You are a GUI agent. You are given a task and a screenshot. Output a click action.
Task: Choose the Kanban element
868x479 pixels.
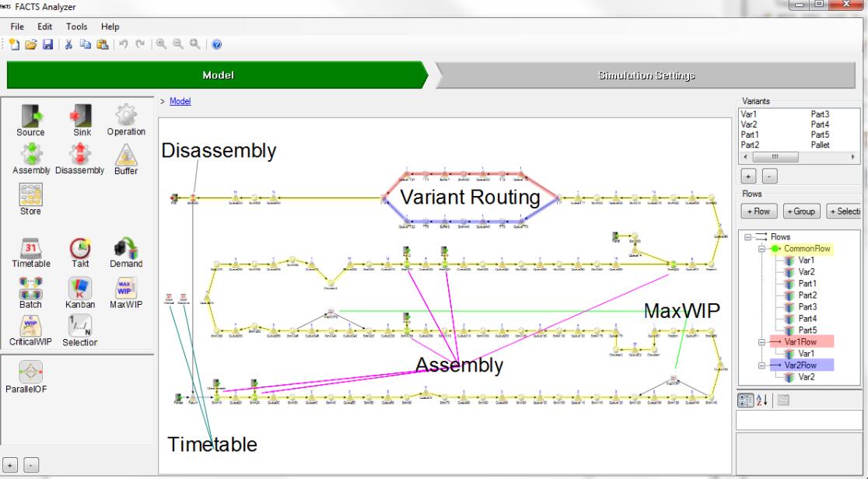[x=79, y=293]
